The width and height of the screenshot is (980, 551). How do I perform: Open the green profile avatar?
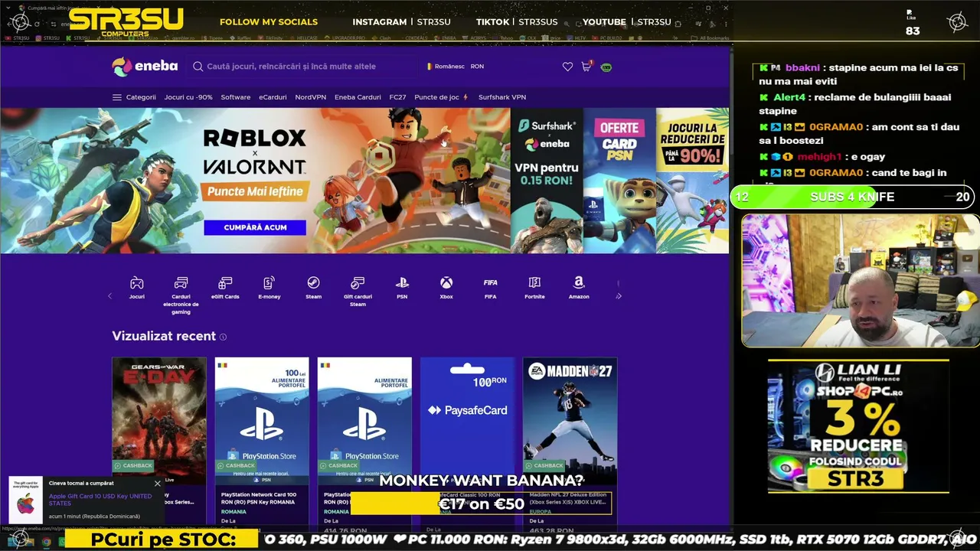click(606, 67)
